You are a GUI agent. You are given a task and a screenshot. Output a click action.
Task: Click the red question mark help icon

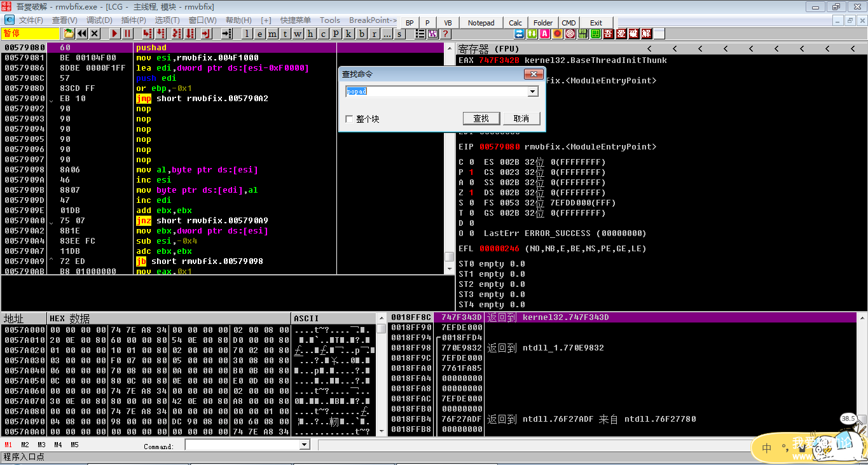click(x=446, y=34)
